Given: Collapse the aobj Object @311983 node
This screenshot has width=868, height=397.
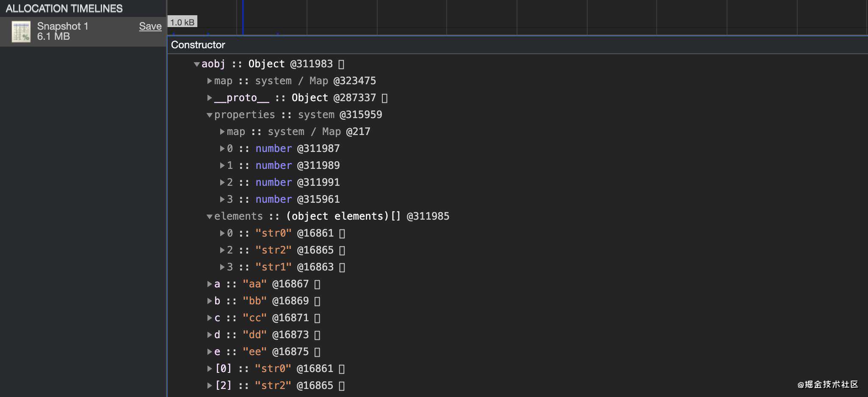Looking at the screenshot, I should [197, 64].
